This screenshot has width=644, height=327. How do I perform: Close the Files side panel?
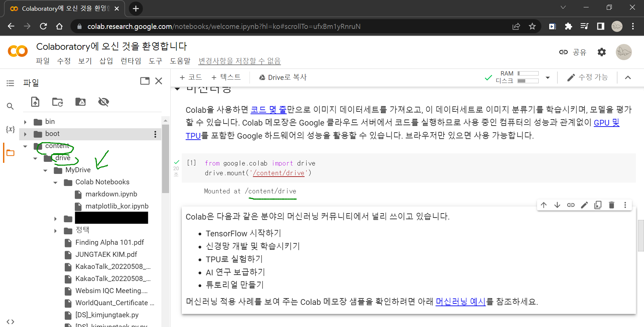click(159, 81)
